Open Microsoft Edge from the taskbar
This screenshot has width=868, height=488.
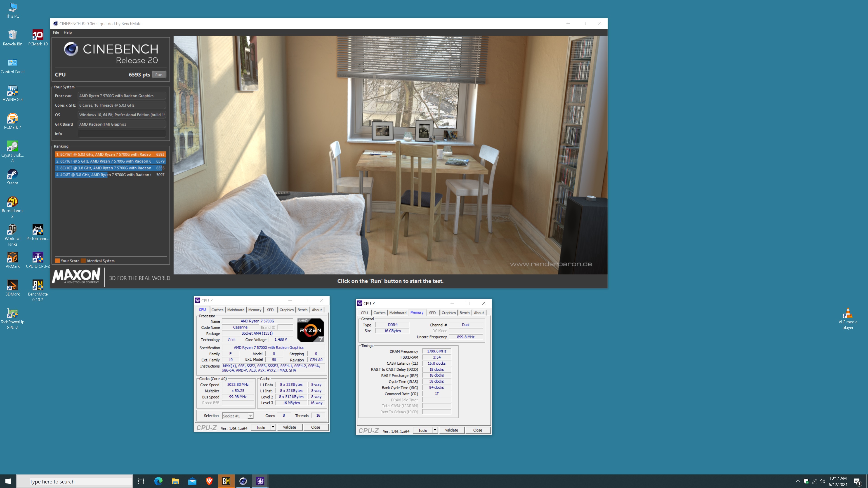(158, 481)
